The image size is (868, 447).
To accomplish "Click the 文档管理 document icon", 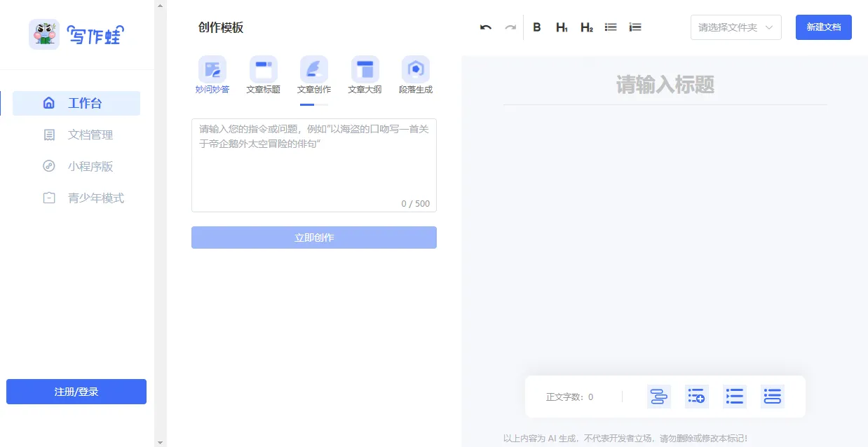I will 49,135.
